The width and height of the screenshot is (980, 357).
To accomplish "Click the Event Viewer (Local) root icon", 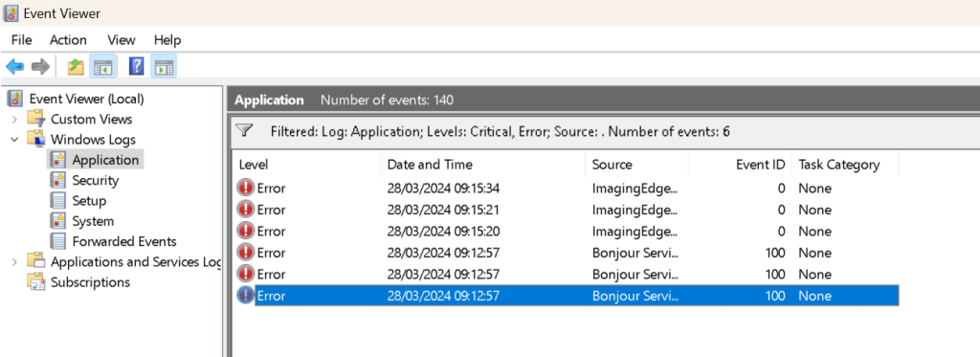I will [15, 99].
